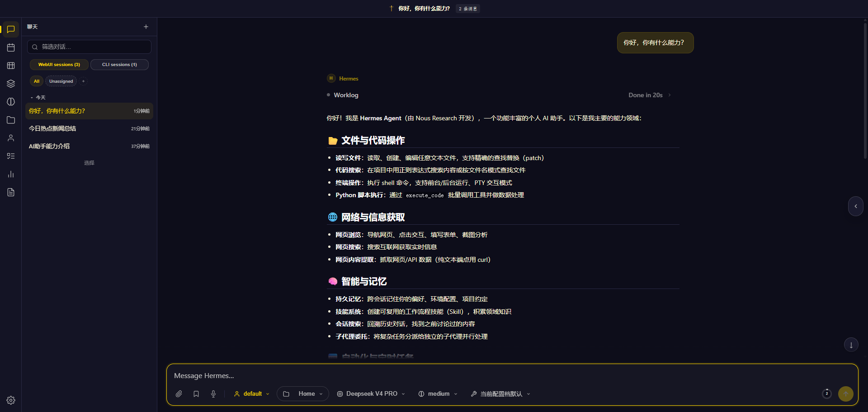This screenshot has width=868, height=412.
Task: Open the 当前配置档默认 tools dropdown
Action: point(500,394)
